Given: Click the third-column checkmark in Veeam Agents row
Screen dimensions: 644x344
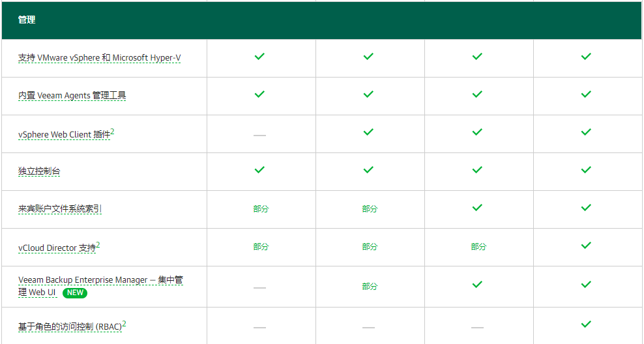Looking at the screenshot, I should click(477, 94).
